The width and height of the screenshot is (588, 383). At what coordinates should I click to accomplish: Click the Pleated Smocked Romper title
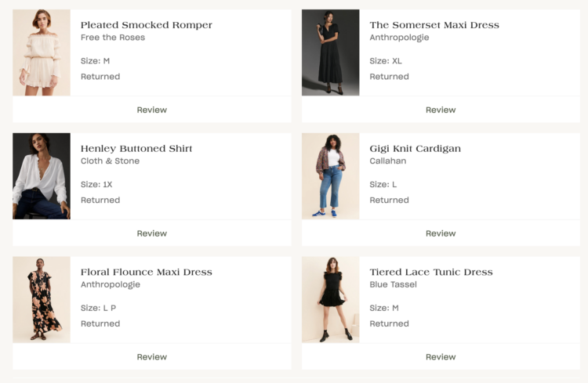point(146,25)
